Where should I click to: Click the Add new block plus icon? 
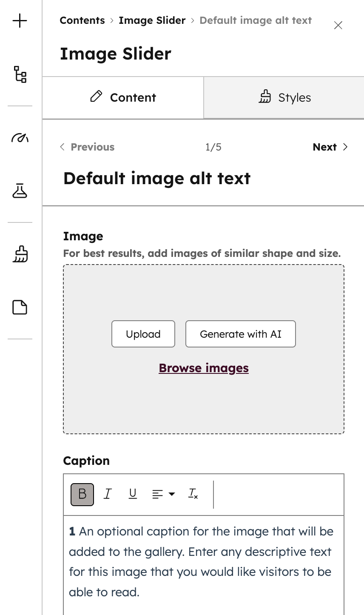(20, 20)
